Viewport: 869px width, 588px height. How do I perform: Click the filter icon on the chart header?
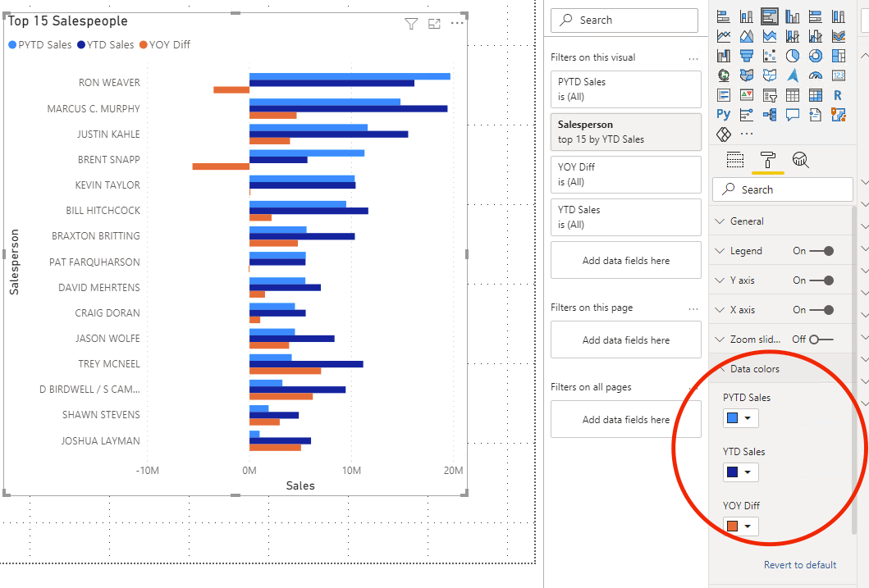411,24
